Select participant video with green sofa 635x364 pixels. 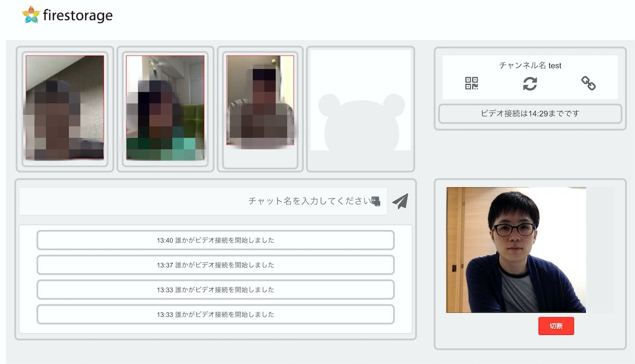[x=165, y=107]
